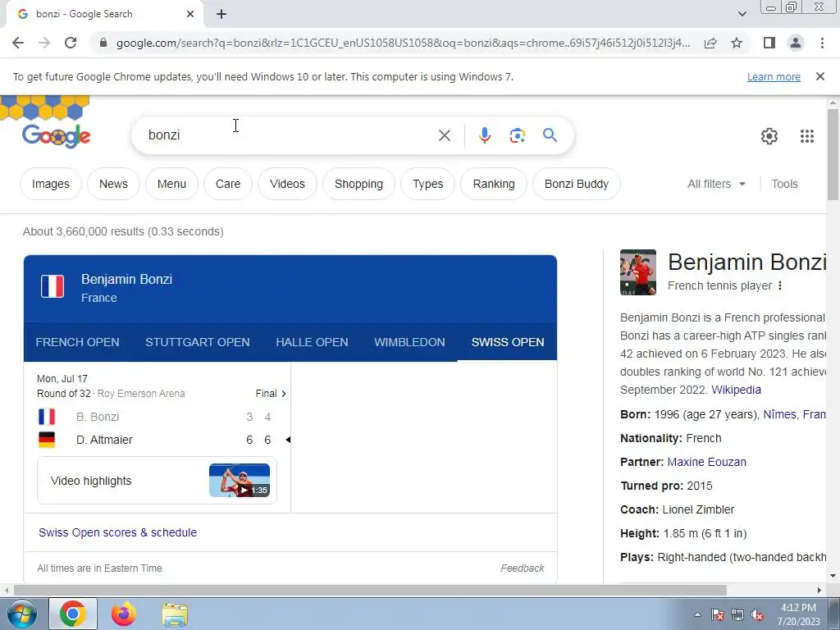Click the horizontal scrollbar thumb
The image size is (840, 630).
[370, 590]
